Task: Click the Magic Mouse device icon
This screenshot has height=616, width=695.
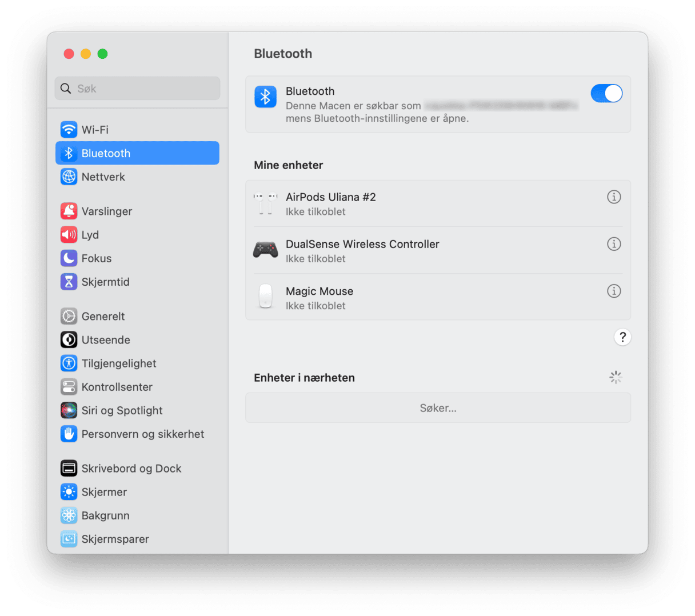Action: coord(265,297)
